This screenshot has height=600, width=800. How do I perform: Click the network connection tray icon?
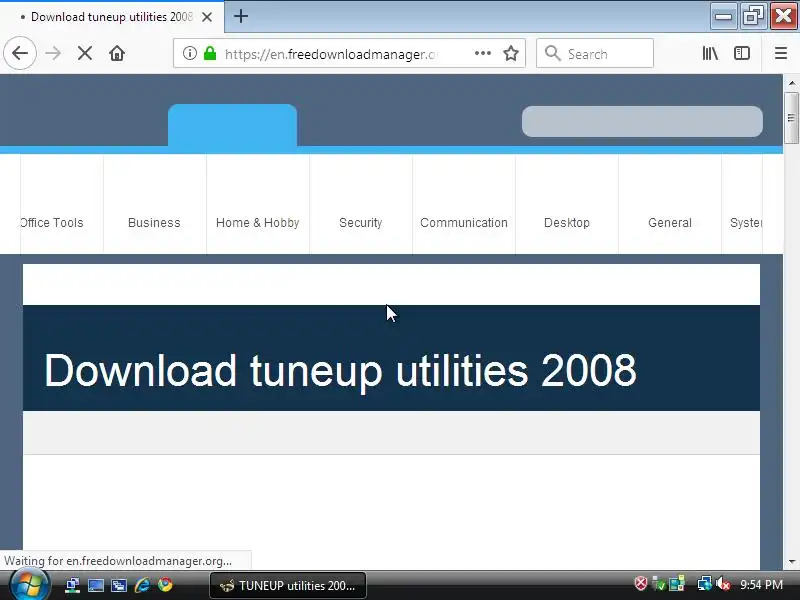[705, 583]
